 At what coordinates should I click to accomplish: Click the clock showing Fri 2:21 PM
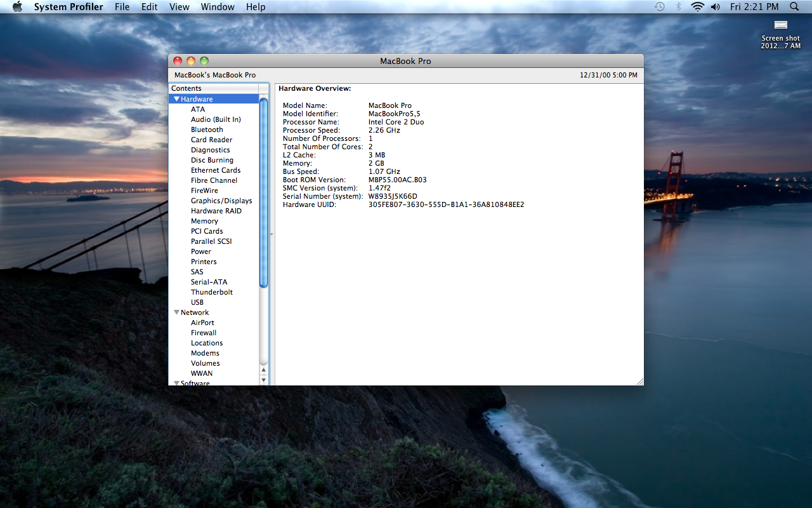(754, 7)
